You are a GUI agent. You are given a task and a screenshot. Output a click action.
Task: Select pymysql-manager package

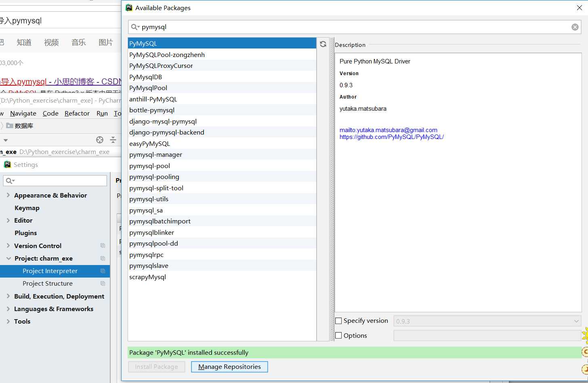[222, 154]
